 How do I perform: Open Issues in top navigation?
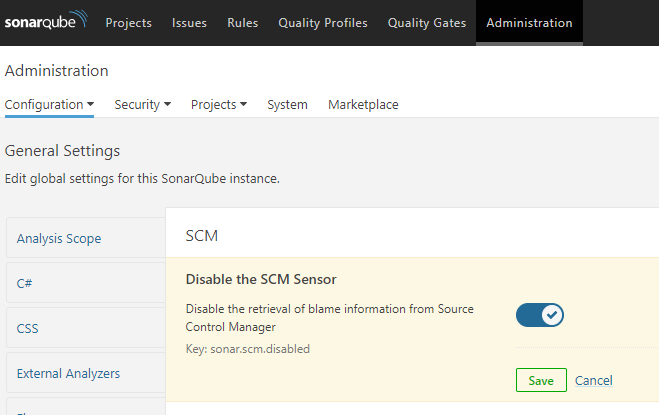(x=189, y=23)
